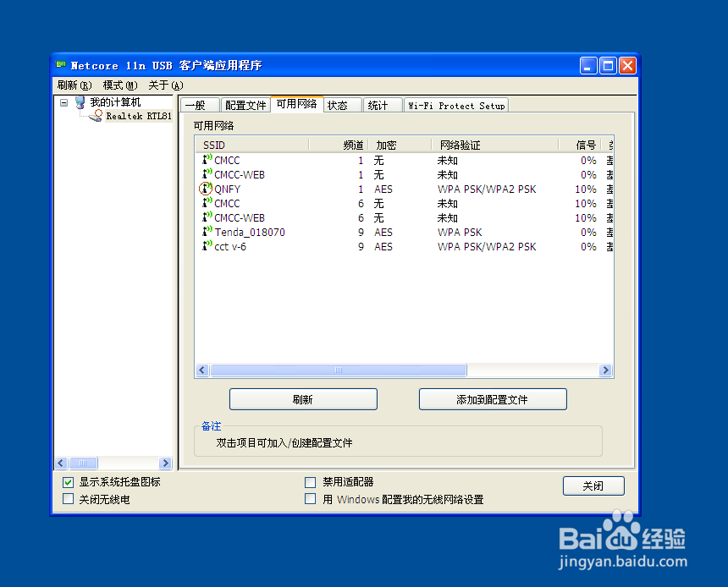Click network list scroll left arrow
Image resolution: width=728 pixels, height=587 pixels.
(202, 370)
